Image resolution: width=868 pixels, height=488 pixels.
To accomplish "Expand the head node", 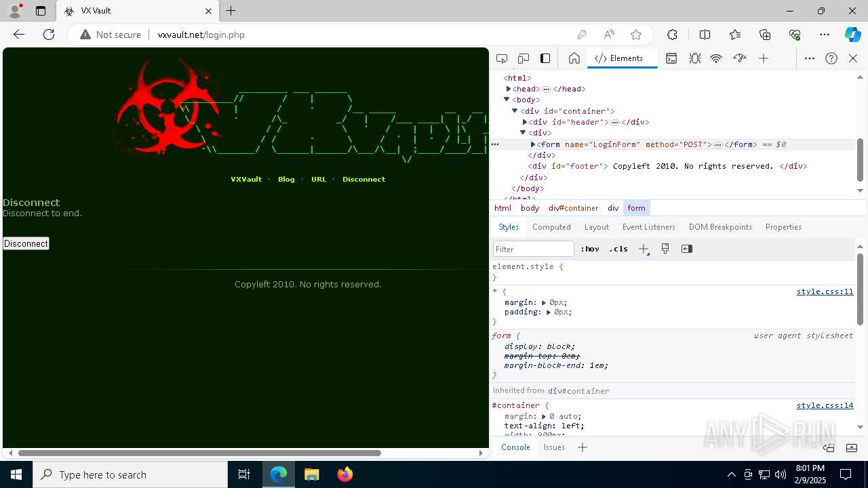I will pyautogui.click(x=508, y=89).
